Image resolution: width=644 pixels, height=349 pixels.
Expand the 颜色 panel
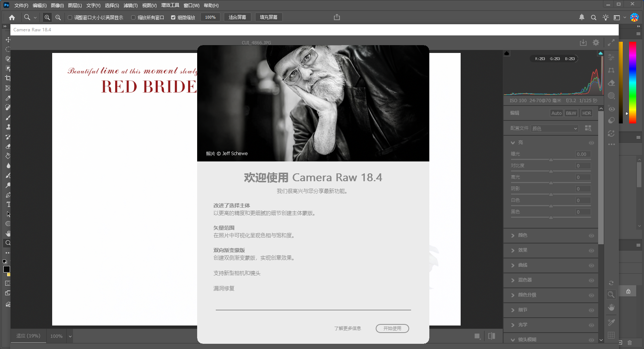click(513, 236)
